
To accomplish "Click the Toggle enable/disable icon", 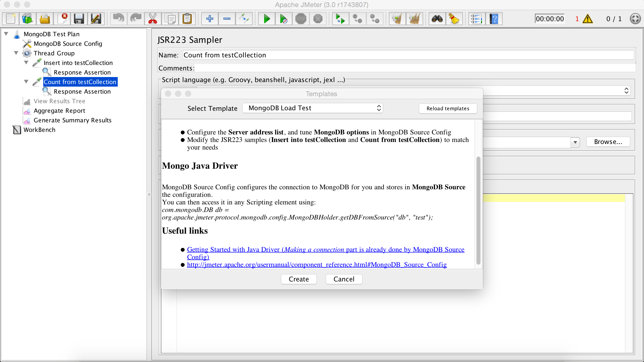I will coord(244,19).
